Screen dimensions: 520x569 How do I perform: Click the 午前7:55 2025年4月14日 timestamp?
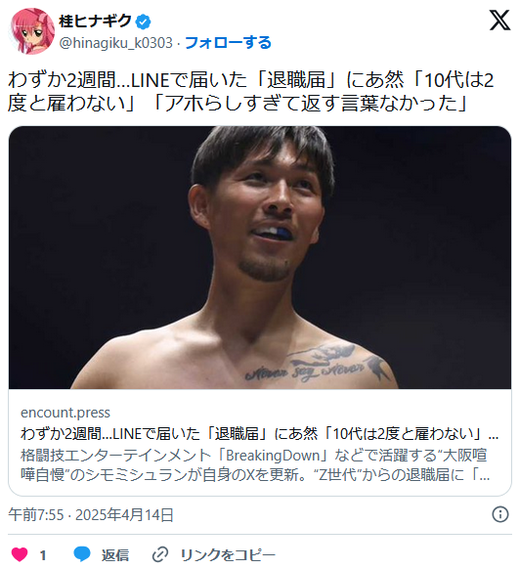[x=91, y=515]
